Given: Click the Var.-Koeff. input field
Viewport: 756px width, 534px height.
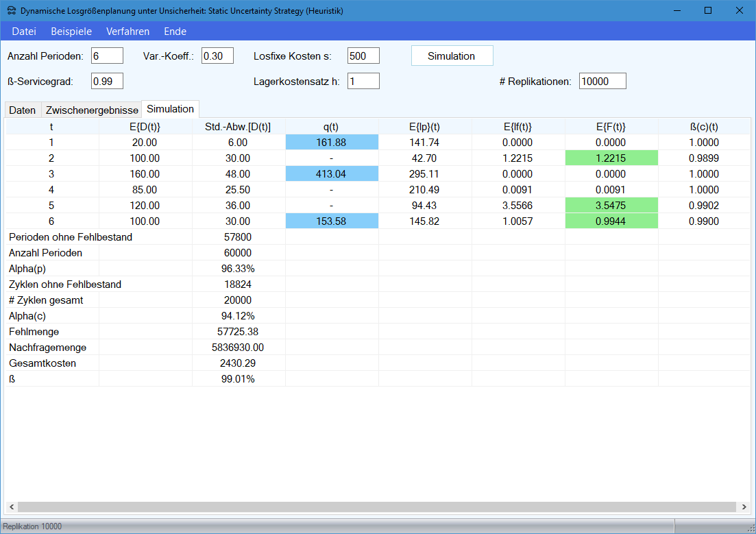Looking at the screenshot, I should tap(217, 56).
